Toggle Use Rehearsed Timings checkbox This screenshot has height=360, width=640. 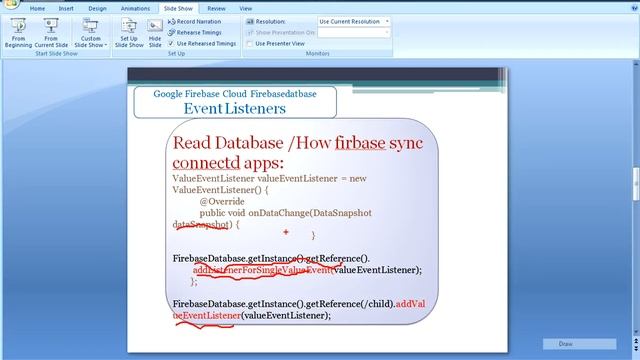tap(171, 43)
